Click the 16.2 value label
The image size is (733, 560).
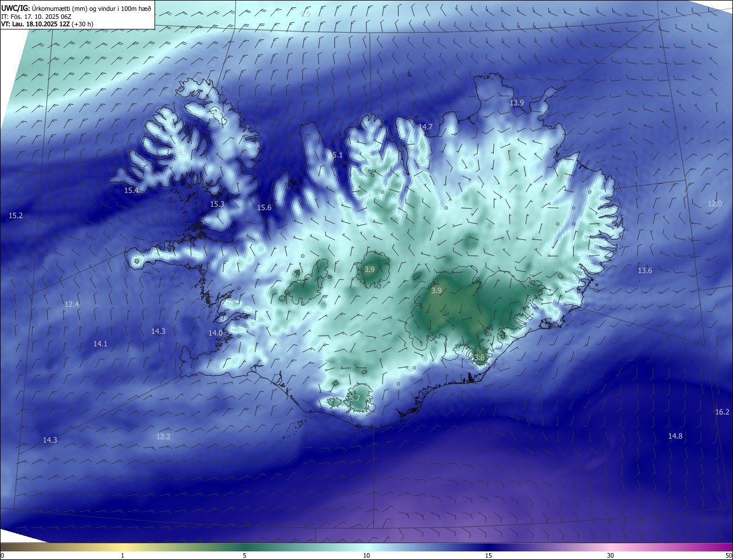pyautogui.click(x=722, y=412)
